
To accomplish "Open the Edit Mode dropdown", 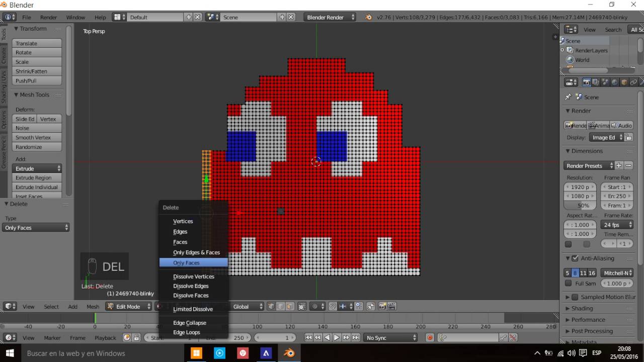I will click(128, 306).
